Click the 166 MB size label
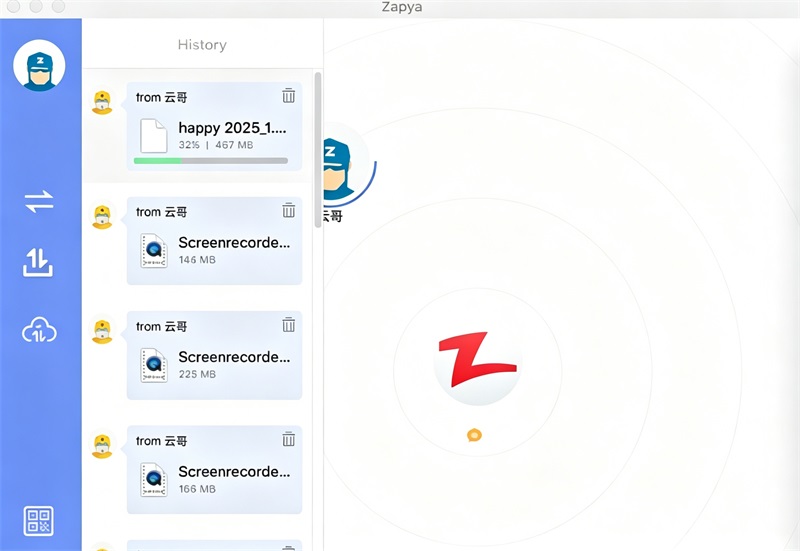 [x=197, y=489]
